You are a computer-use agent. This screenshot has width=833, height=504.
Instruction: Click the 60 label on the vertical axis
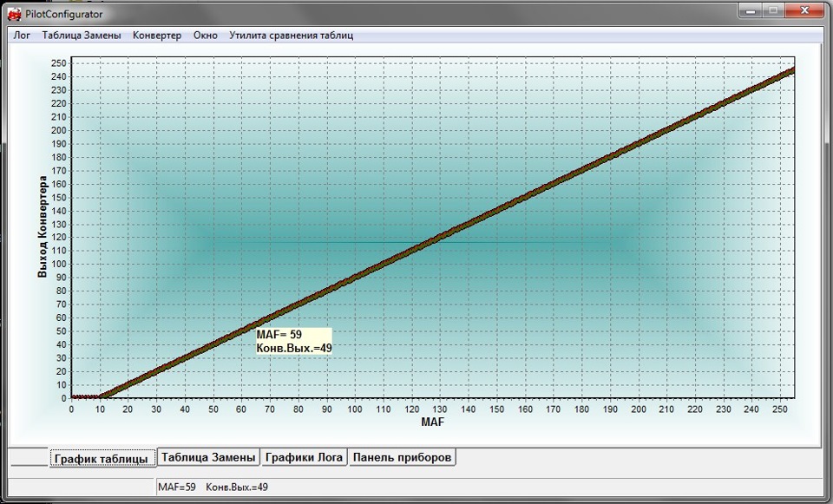pyautogui.click(x=62, y=317)
